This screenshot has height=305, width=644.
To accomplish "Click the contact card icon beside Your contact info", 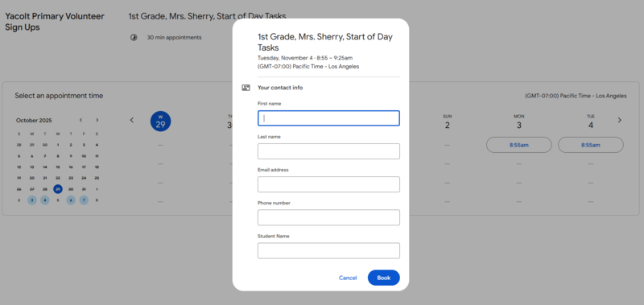I will 246,88.
